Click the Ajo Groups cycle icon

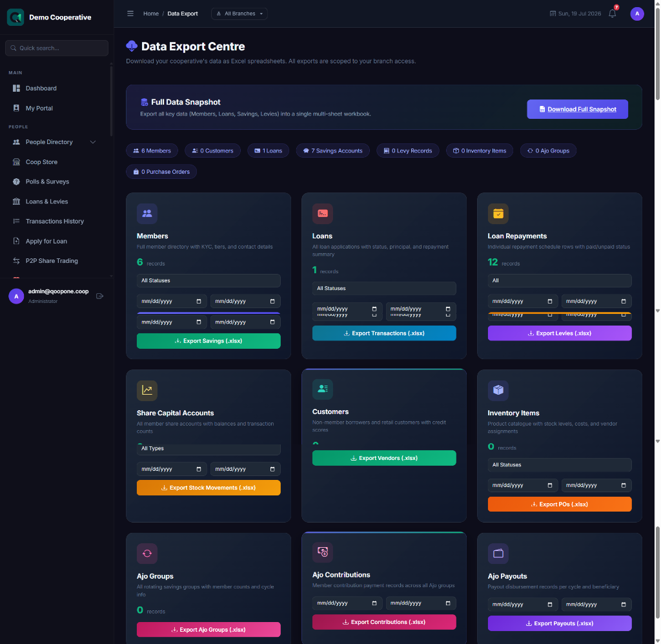point(147,554)
